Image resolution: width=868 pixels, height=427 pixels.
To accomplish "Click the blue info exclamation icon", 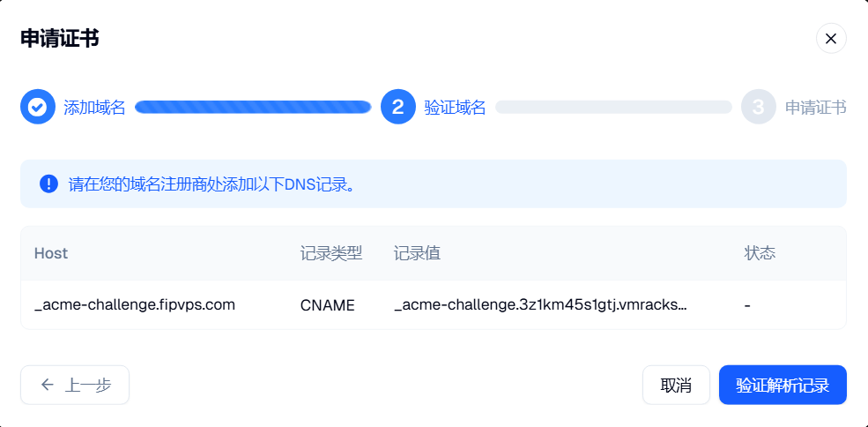I will [48, 184].
